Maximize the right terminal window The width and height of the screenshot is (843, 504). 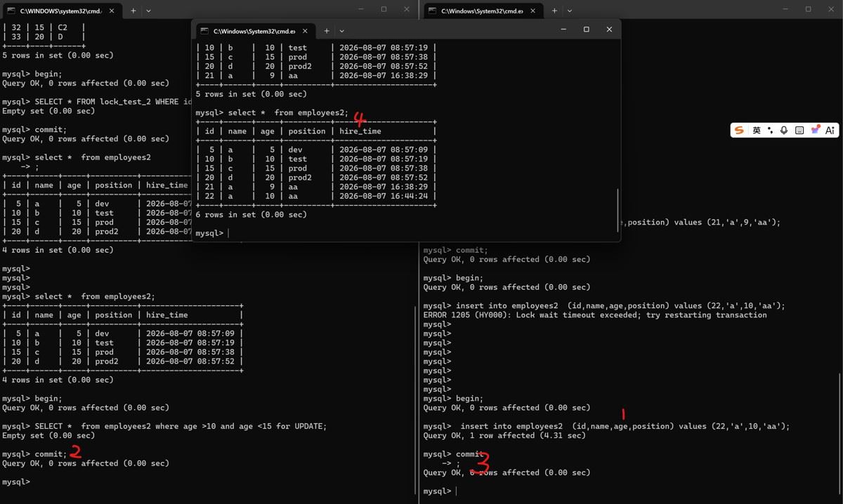[808, 9]
